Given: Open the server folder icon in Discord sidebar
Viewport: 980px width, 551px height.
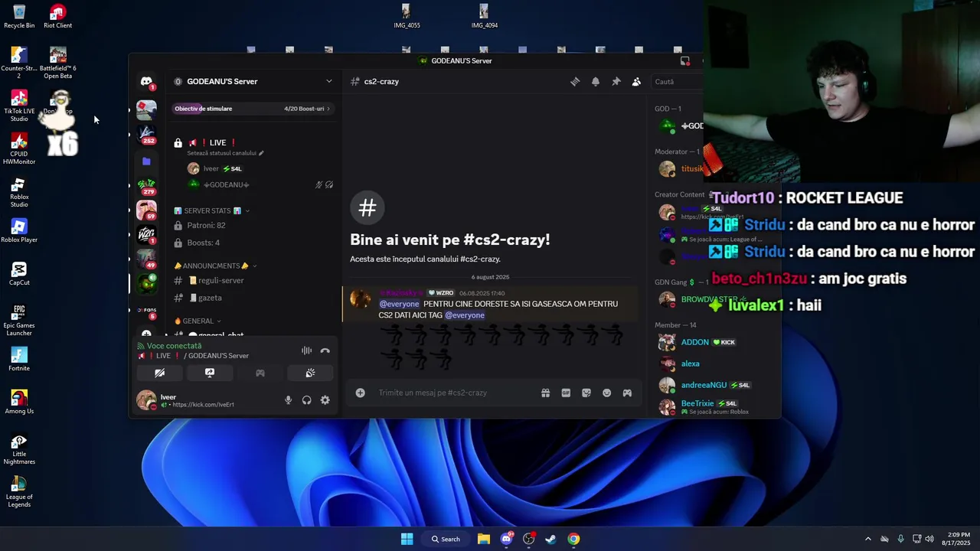Looking at the screenshot, I should point(146,161).
